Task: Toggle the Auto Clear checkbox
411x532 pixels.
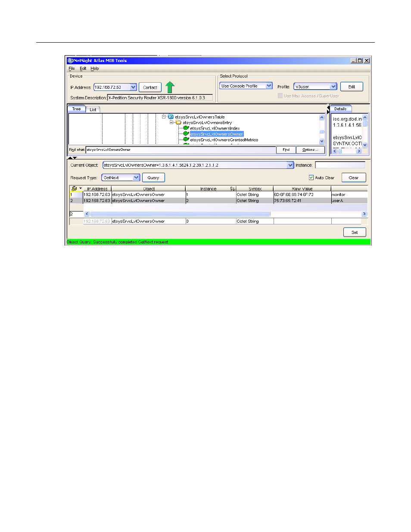Action: (x=311, y=177)
